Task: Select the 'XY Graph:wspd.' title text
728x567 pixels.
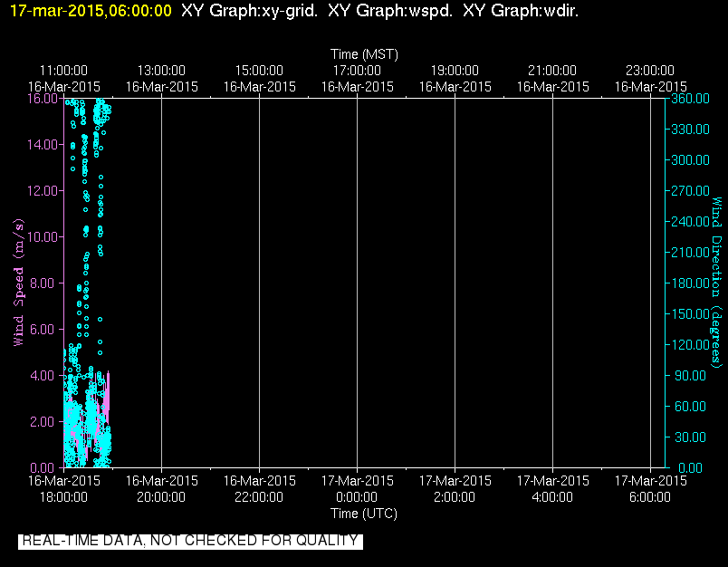Action: 390,11
